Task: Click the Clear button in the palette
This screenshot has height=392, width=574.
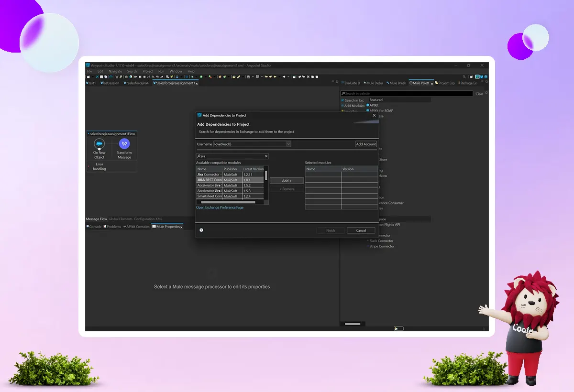Action: point(479,94)
